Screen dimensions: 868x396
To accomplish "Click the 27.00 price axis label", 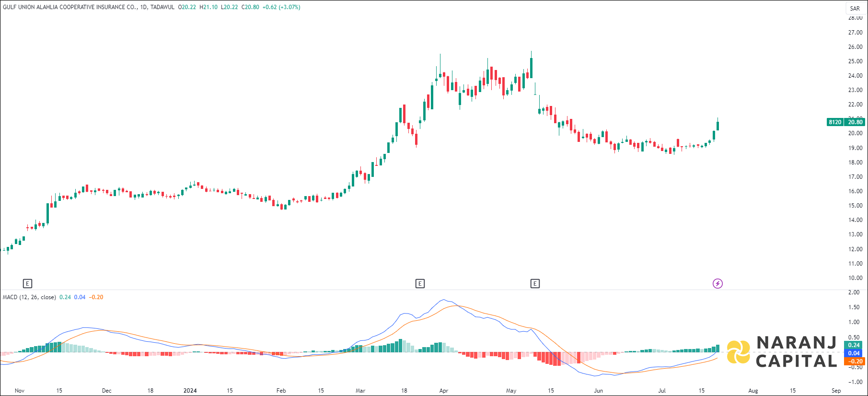I will coord(855,33).
